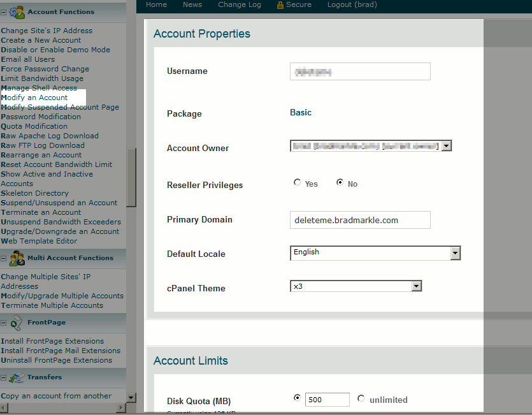This screenshot has height=415, width=532.
Task: Open Install FrontPage Mail Extensions link
Action: pos(61,351)
